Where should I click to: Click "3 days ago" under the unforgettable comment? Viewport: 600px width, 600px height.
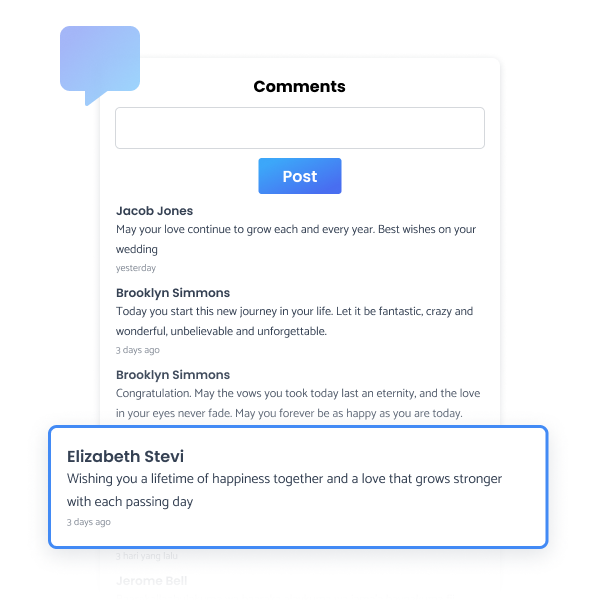coord(138,350)
